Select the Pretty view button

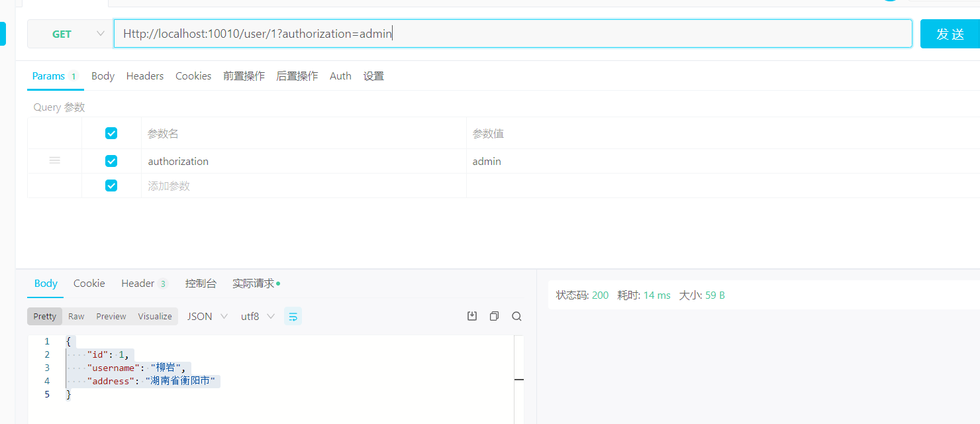[x=45, y=316]
